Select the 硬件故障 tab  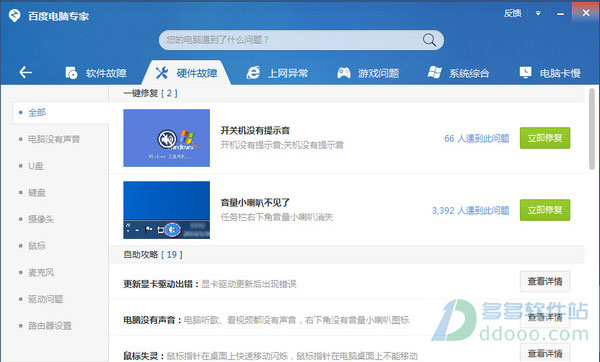(186, 73)
